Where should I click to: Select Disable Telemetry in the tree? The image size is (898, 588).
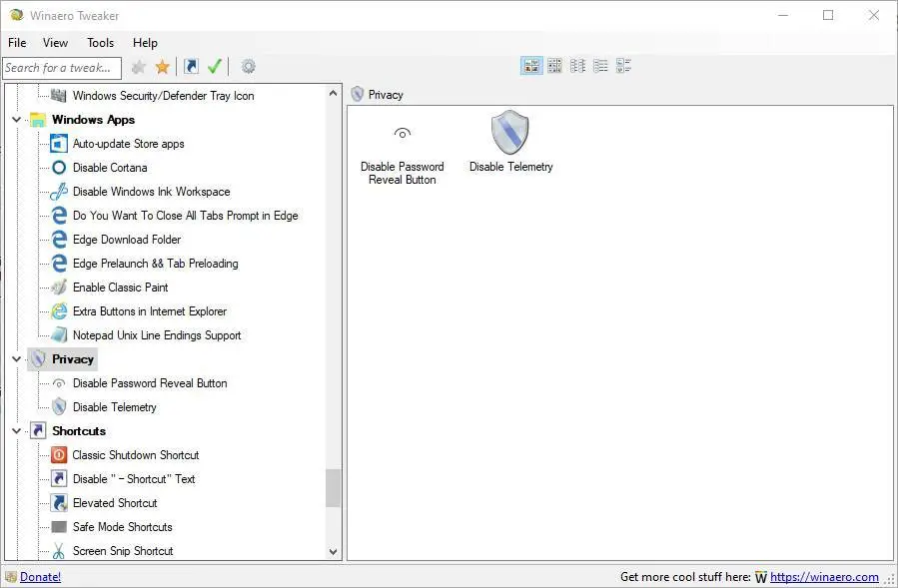tap(115, 407)
